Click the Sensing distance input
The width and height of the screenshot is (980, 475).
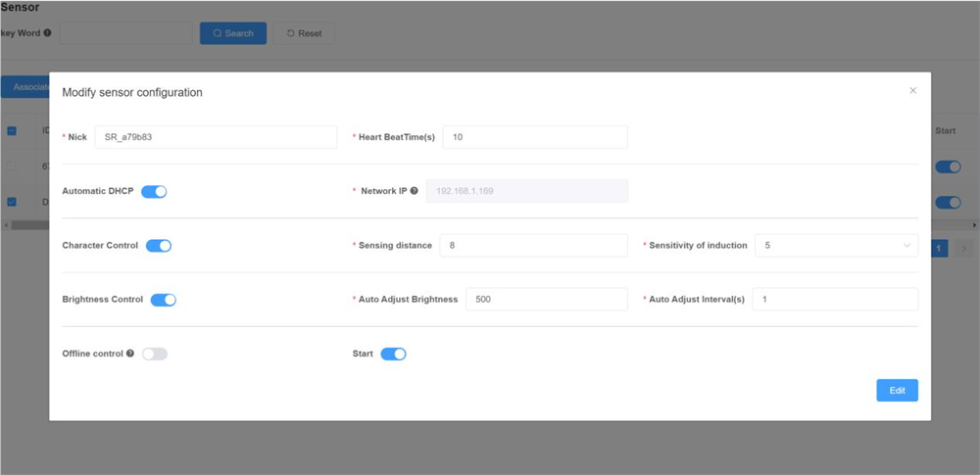532,246
